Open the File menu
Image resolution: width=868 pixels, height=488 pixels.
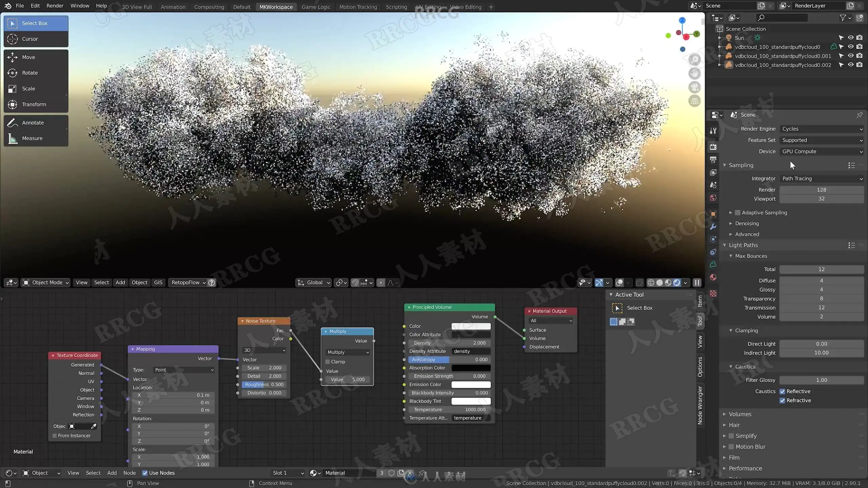click(x=20, y=6)
